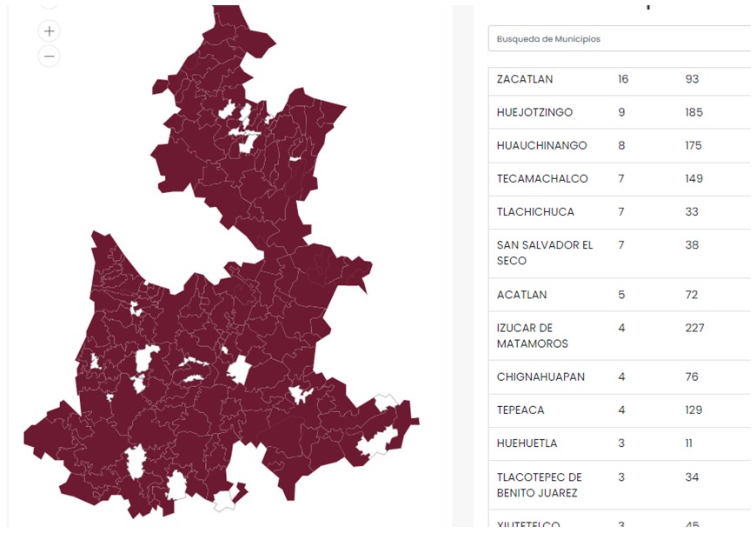Open the HUAUCHINANGO entry
The width and height of the screenshot is (756, 533).
tap(541, 145)
